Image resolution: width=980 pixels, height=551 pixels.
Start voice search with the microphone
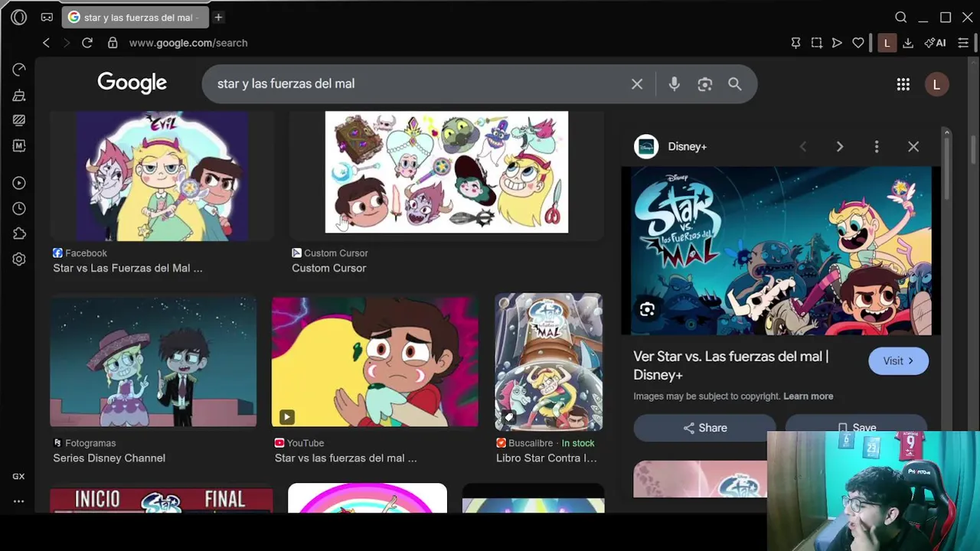(x=674, y=84)
